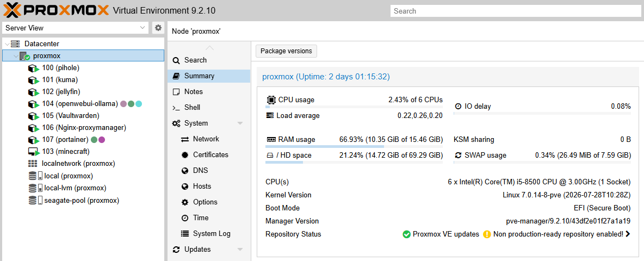Click the storage icon for local (proxmox)
This screenshot has height=261, width=644.
(35, 176)
